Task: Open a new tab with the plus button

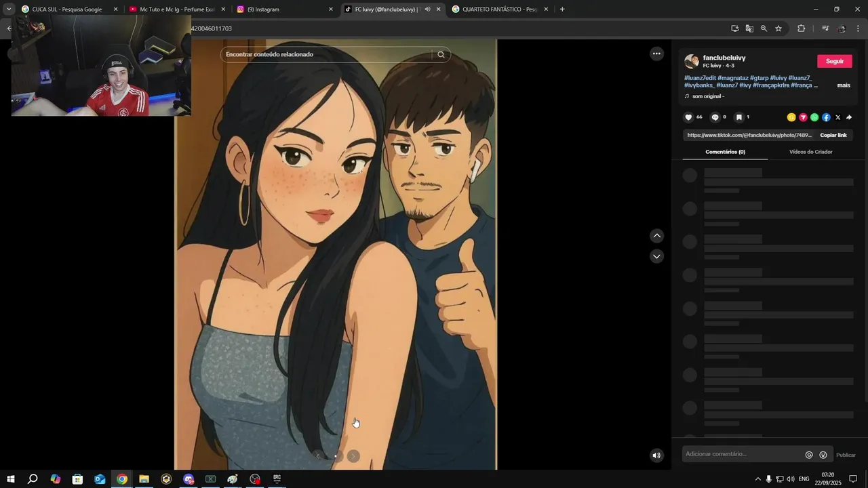Action: (562, 9)
